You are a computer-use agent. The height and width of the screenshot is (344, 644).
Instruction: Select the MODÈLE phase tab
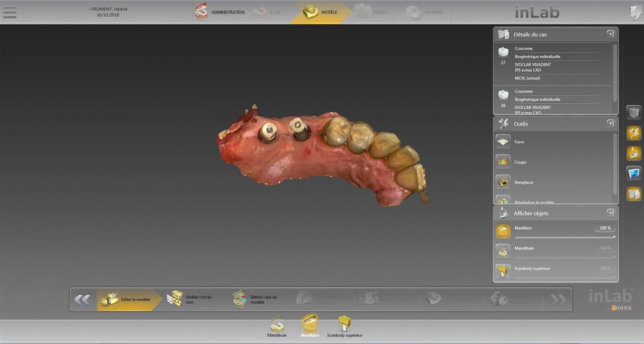click(x=320, y=12)
